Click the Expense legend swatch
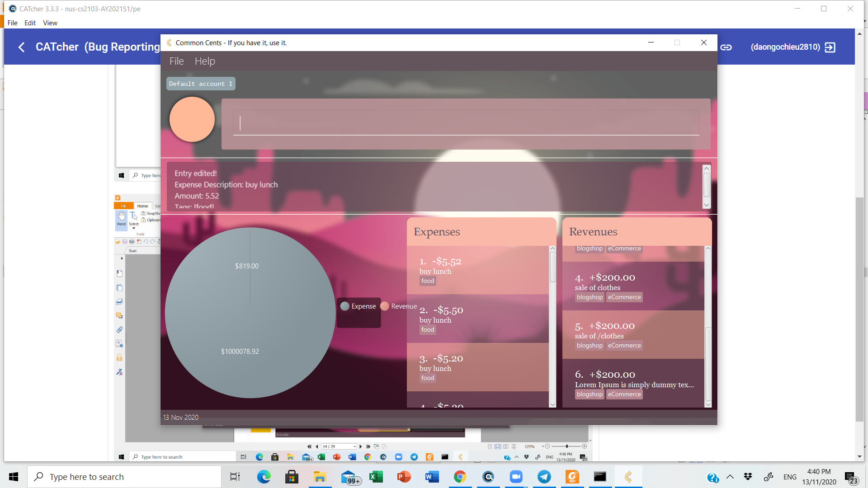The image size is (868, 488). [344, 306]
